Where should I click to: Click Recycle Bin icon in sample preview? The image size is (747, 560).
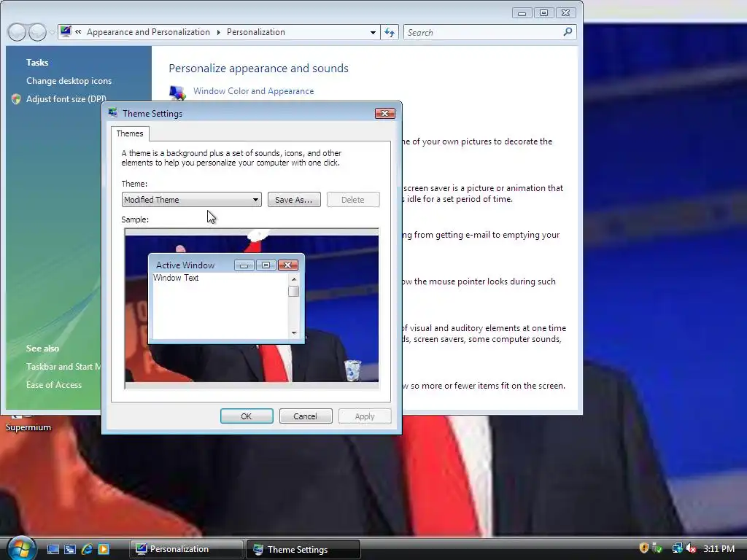click(x=352, y=370)
